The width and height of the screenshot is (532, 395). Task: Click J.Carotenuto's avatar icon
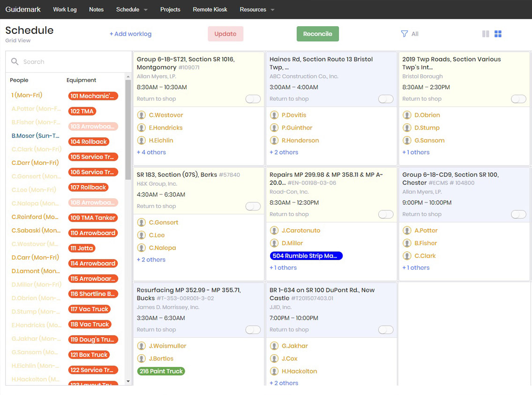tap(274, 231)
